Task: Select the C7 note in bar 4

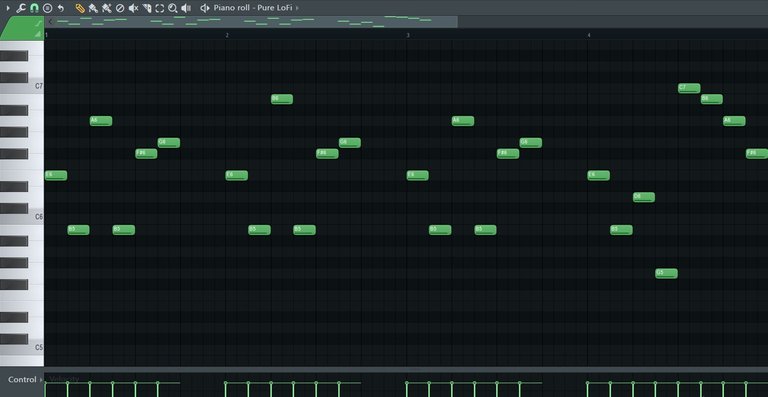Action: point(689,88)
